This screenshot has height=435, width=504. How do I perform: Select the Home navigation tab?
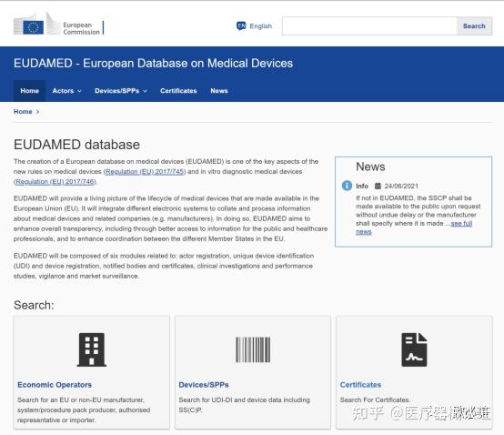click(x=30, y=91)
